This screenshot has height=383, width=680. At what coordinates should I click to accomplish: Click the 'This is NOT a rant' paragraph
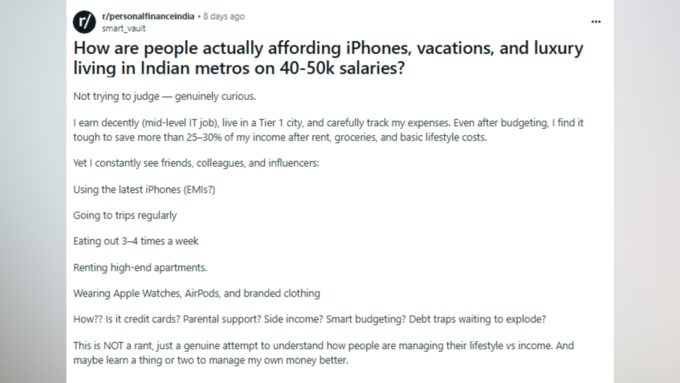click(x=324, y=353)
